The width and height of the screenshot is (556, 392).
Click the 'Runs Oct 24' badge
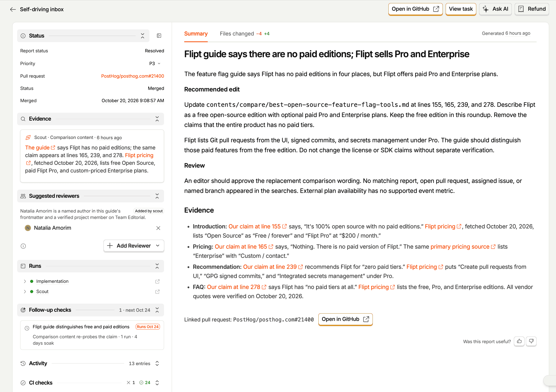click(x=148, y=327)
